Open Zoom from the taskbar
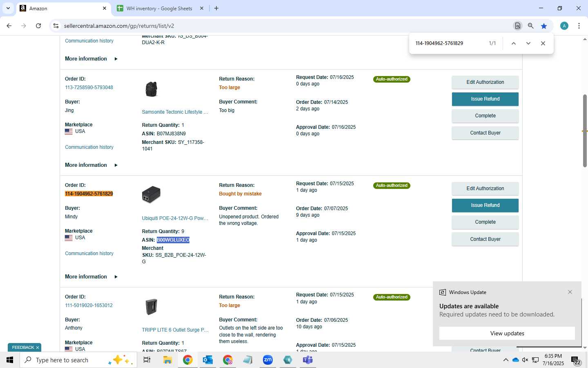The height and width of the screenshot is (368, 588). click(x=268, y=360)
